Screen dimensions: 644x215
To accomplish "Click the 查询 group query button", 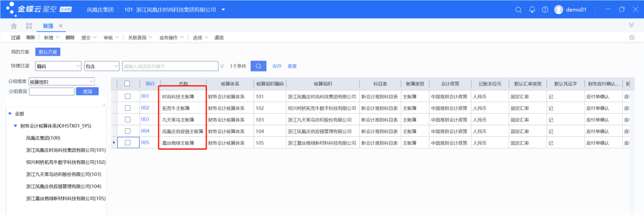I will 87,91.
